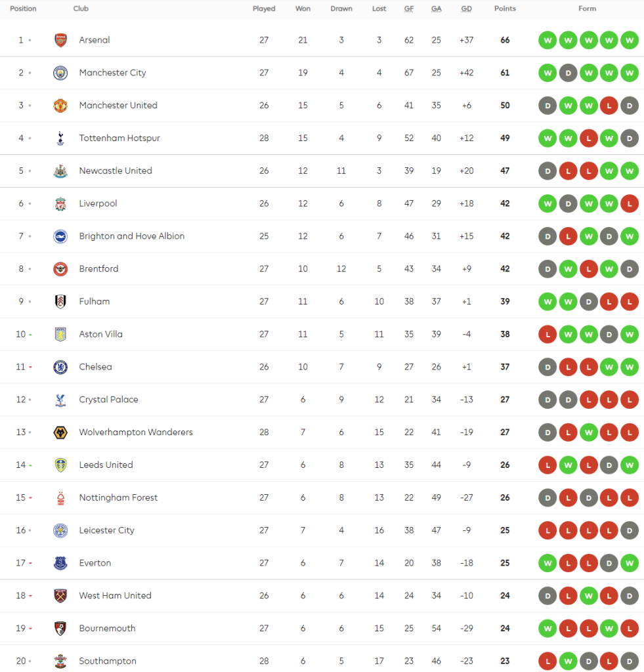Click the Everton club badge
Image resolution: width=644 pixels, height=672 pixels.
[x=60, y=563]
